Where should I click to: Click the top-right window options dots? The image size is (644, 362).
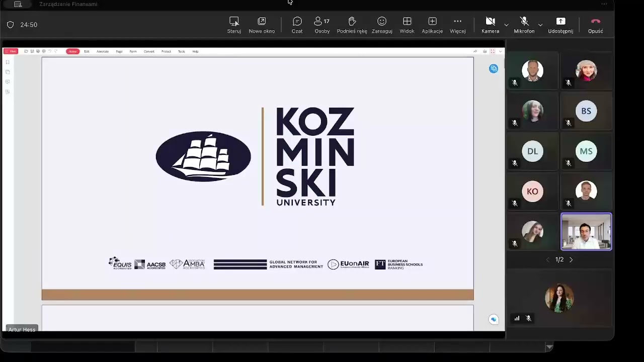tap(604, 4)
